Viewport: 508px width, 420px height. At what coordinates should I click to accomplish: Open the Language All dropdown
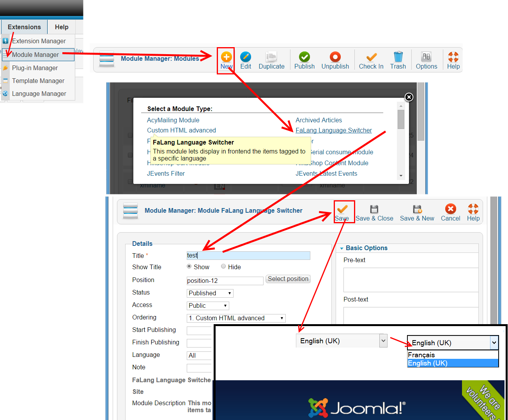(199, 355)
